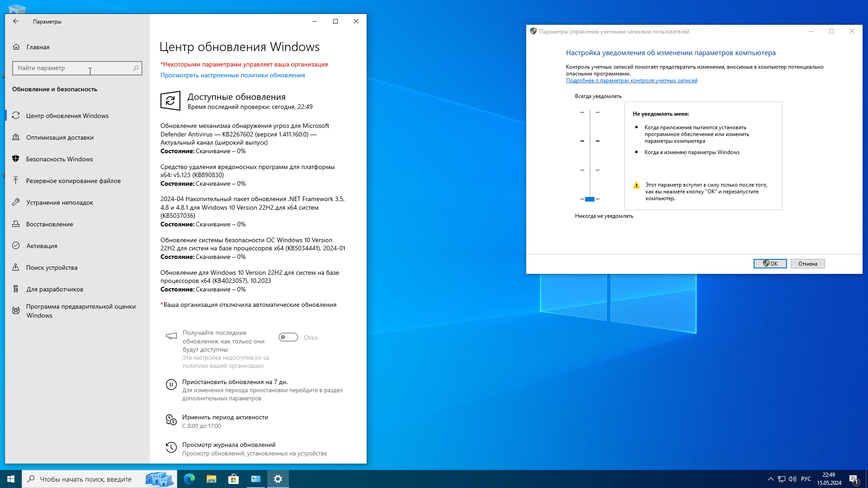
Task: Click Время последней проверки text
Action: click(250, 107)
